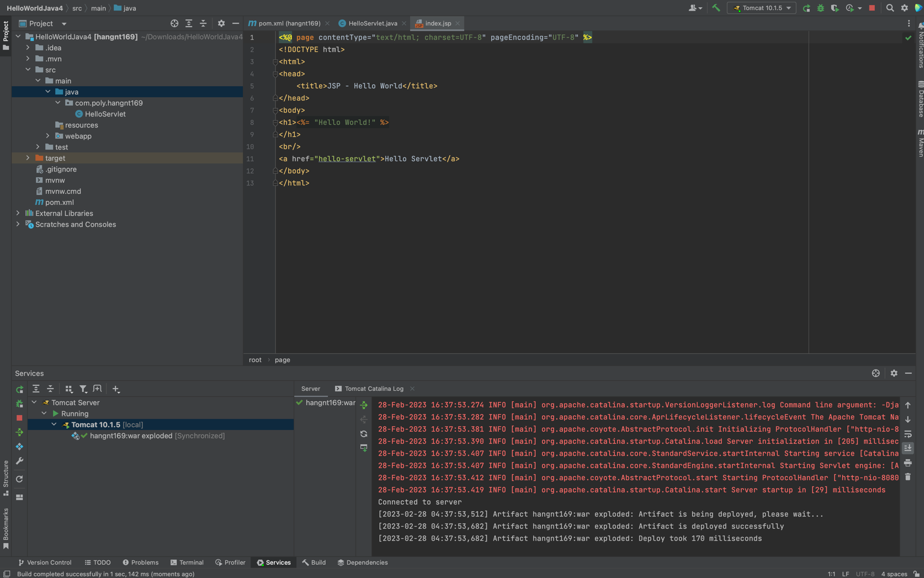Click 'page' breadcrumb below editor

tap(282, 359)
